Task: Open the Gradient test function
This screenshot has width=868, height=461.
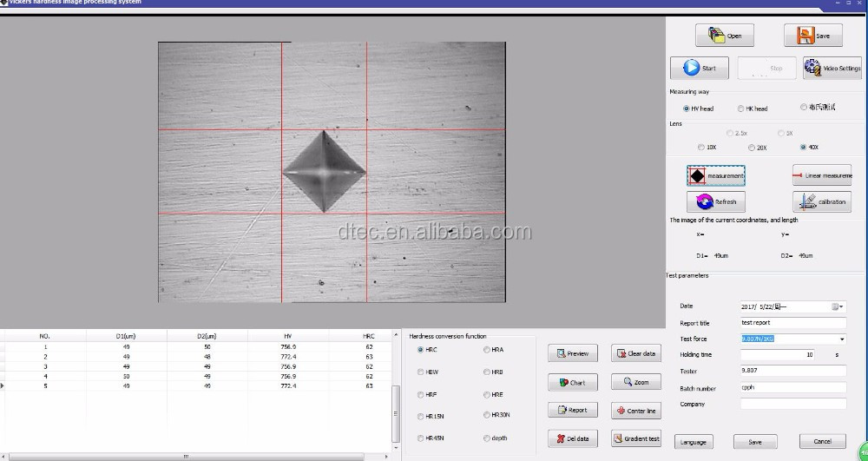Action: click(636, 438)
